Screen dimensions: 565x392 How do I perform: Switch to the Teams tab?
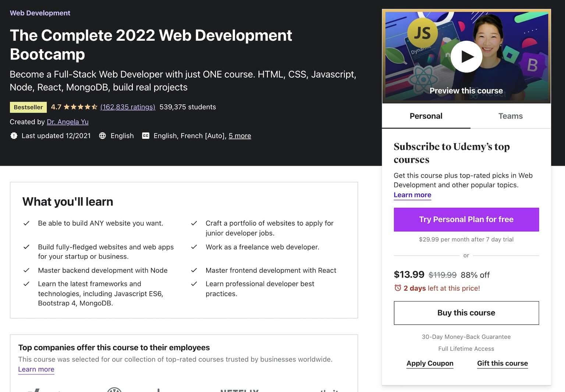[510, 116]
